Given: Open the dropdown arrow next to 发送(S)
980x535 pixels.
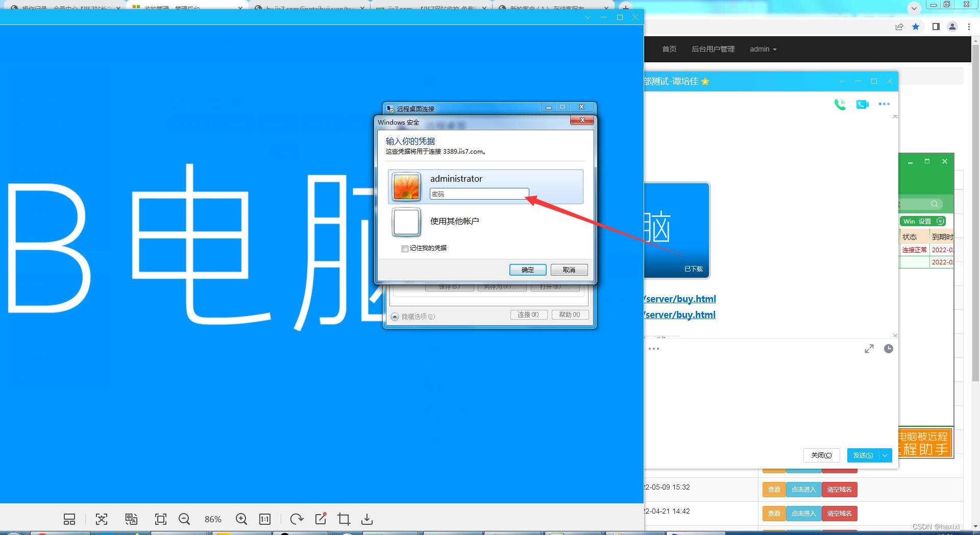Looking at the screenshot, I should click(886, 455).
